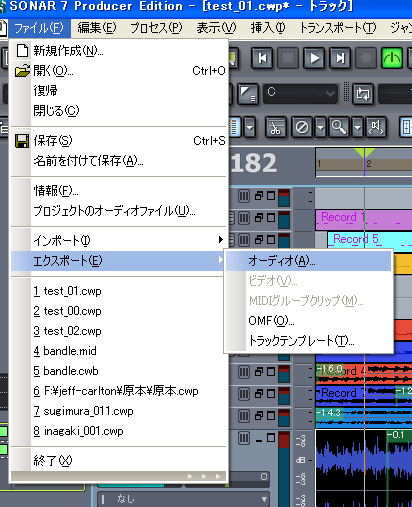Select 復帰 menu entry
The height and width of the screenshot is (507, 412).
click(x=119, y=91)
